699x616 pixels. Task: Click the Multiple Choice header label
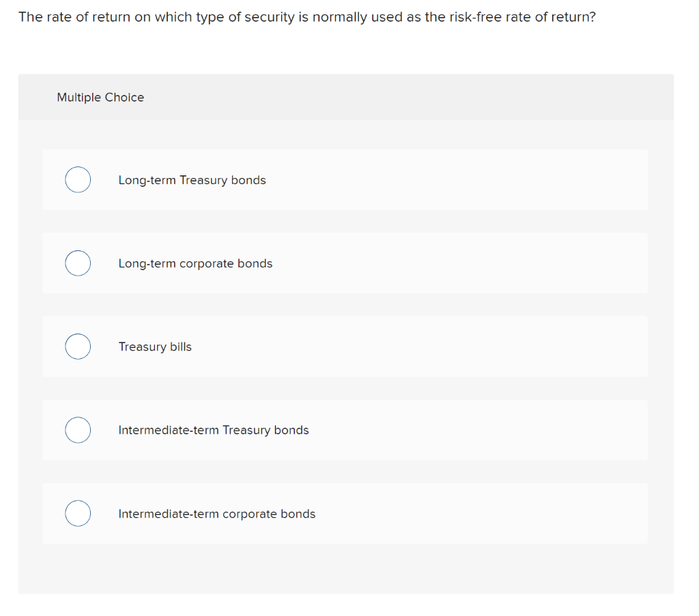point(100,97)
